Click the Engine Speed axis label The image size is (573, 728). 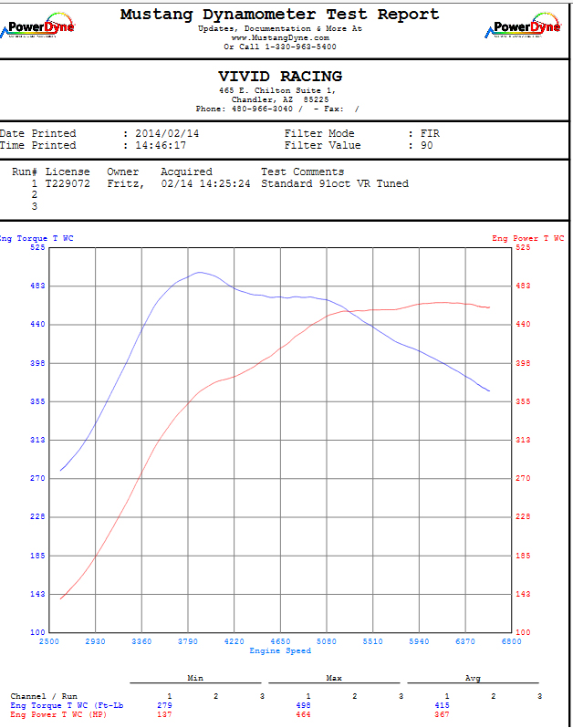tap(280, 650)
